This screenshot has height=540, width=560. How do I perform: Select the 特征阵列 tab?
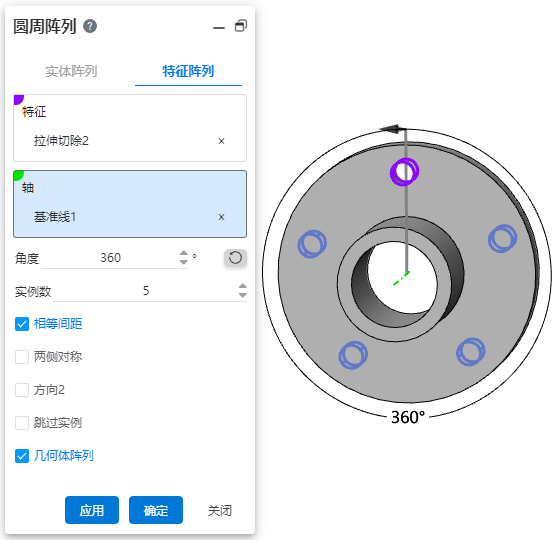[188, 71]
